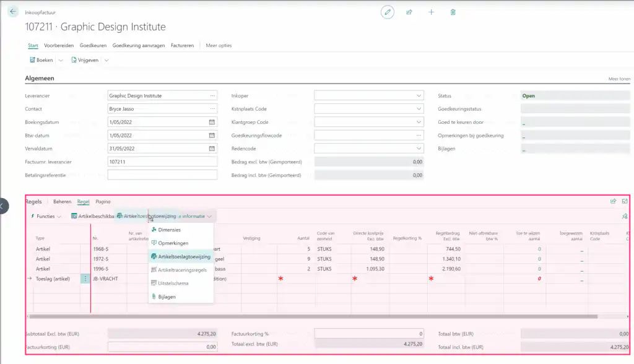This screenshot has width=634, height=364.
Task: Expand the Functies menu
Action: 46,216
